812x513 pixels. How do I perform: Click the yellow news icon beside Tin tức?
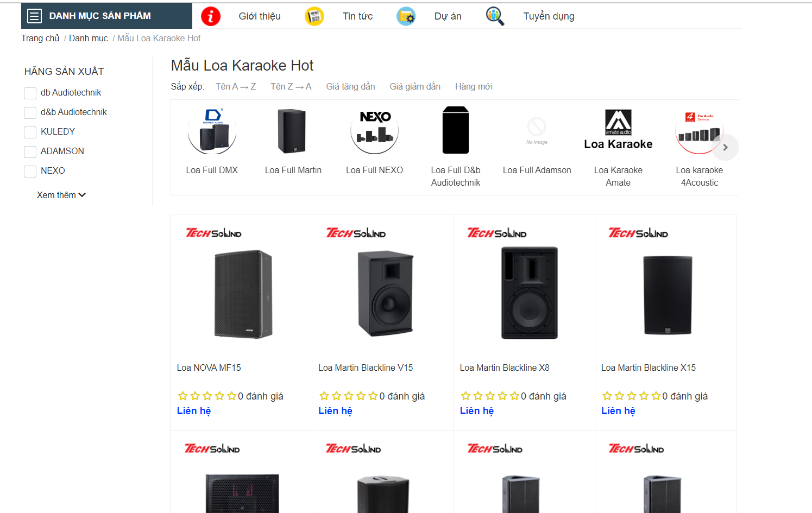(314, 16)
